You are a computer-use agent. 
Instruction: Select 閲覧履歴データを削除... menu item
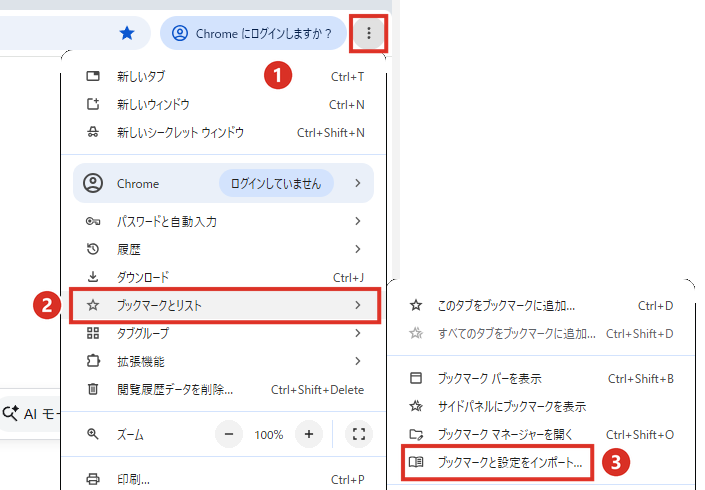[x=223, y=389]
